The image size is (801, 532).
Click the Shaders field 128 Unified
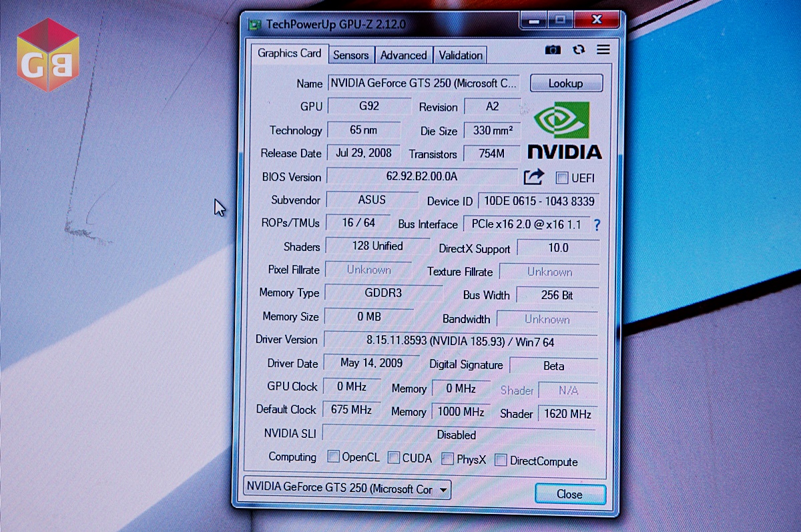(x=377, y=246)
